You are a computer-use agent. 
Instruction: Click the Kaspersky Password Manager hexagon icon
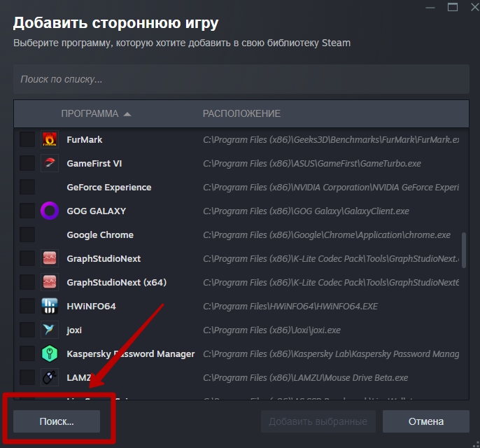click(49, 353)
